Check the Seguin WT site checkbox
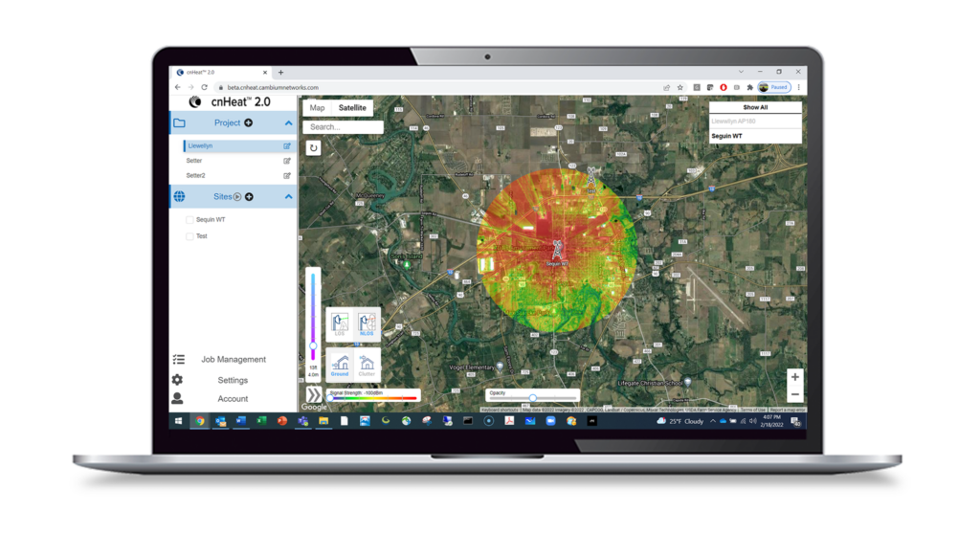The image size is (980, 533). click(x=189, y=220)
